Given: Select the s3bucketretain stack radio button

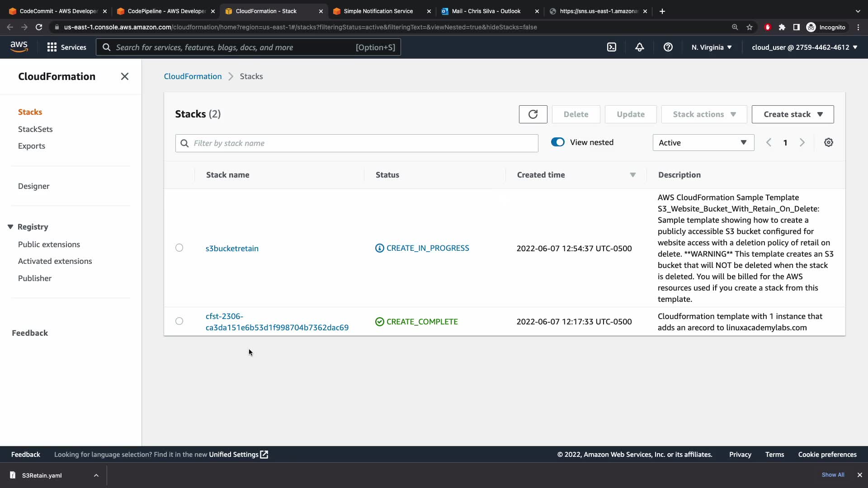Looking at the screenshot, I should pyautogui.click(x=179, y=248).
